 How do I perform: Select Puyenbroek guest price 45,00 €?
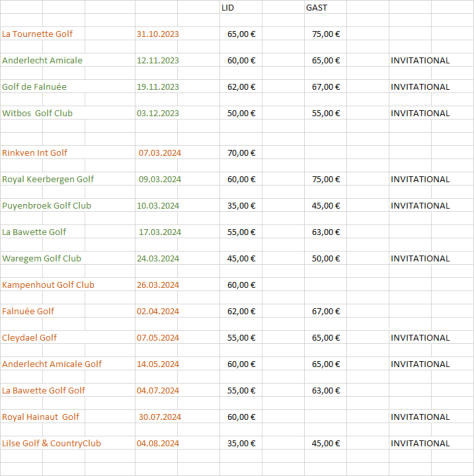[326, 206]
